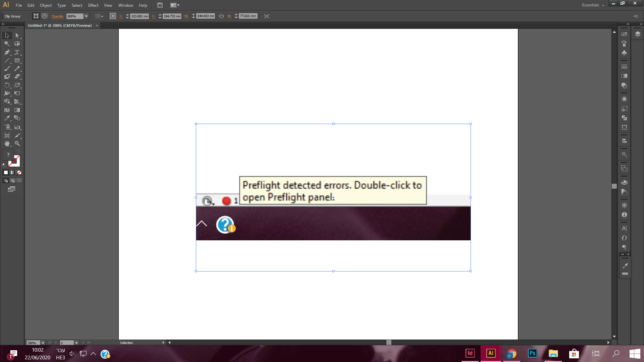Screen dimensions: 644x362
Task: Open the Effect menu
Action: click(93, 5)
